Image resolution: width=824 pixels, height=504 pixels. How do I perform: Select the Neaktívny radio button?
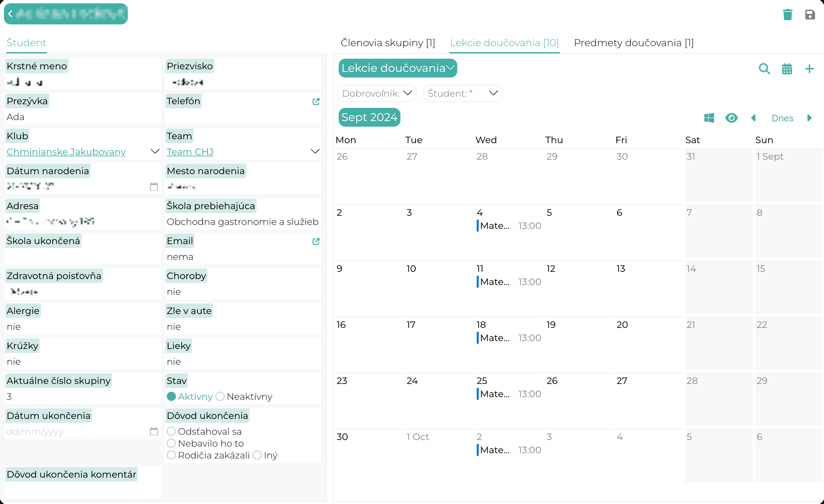click(x=220, y=396)
